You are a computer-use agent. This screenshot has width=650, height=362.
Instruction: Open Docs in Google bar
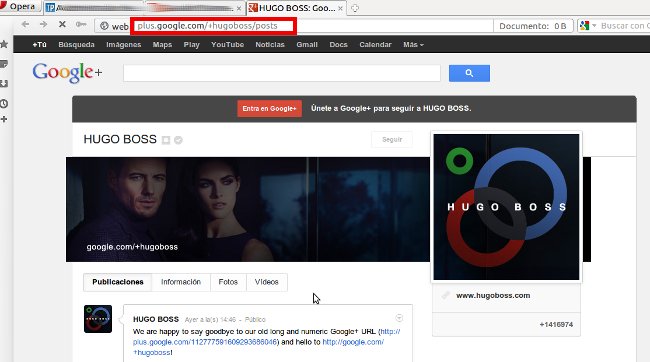[338, 44]
